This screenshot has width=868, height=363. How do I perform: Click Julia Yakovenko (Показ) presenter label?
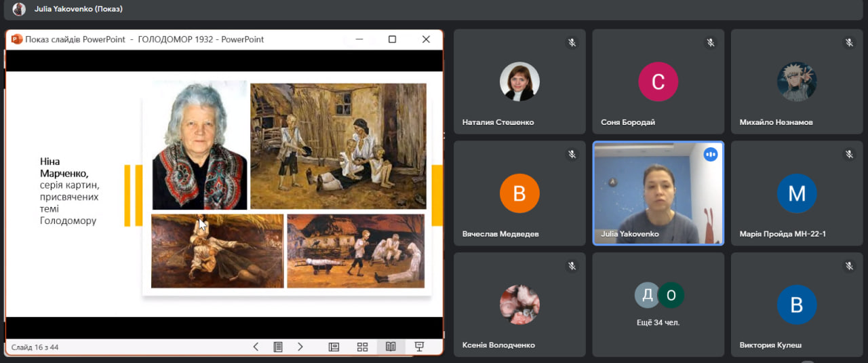coord(78,9)
